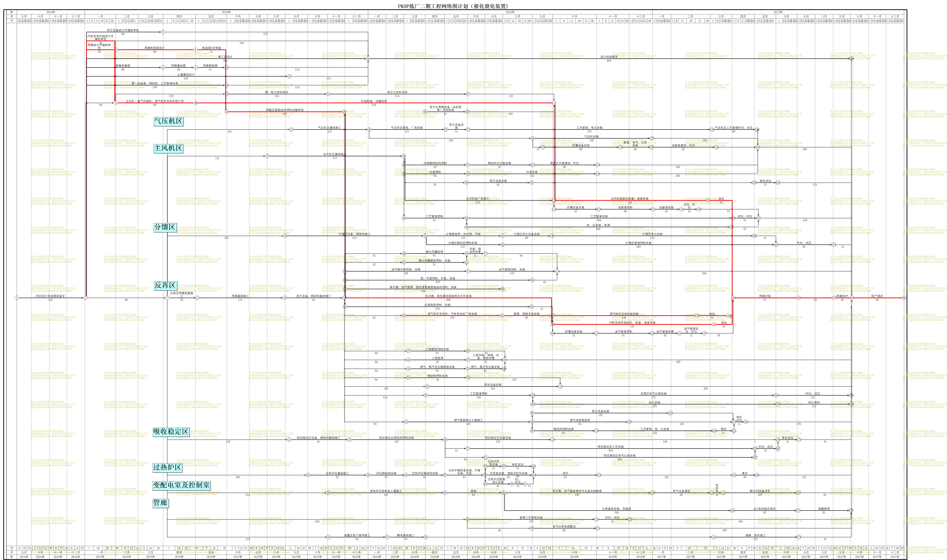Click the 吸收稳定区工艺安装 activity label
This screenshot has width=947, height=560.
(x=610, y=447)
